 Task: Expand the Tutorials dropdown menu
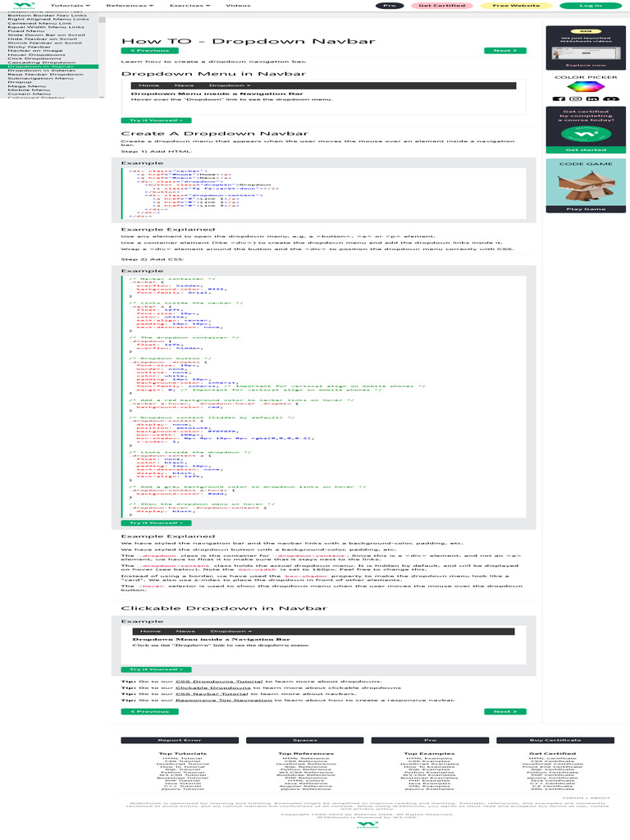click(x=71, y=6)
